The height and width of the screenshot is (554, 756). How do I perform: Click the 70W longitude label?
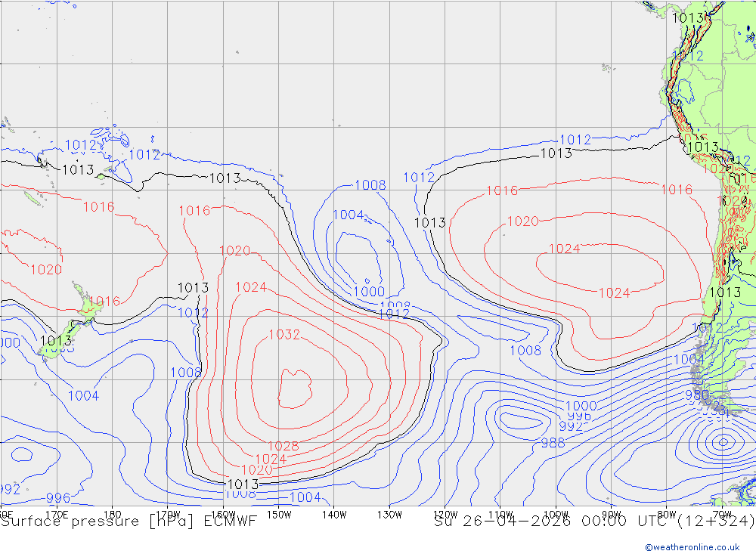click(x=722, y=515)
